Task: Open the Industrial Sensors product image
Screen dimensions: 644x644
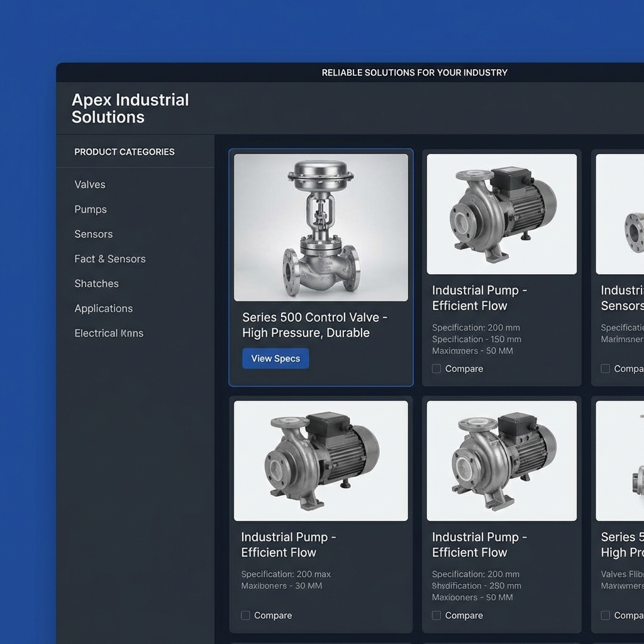Action: [x=619, y=214]
